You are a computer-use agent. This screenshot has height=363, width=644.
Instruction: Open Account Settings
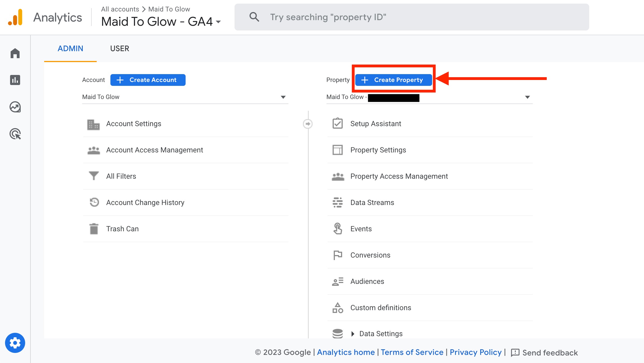(186, 124)
